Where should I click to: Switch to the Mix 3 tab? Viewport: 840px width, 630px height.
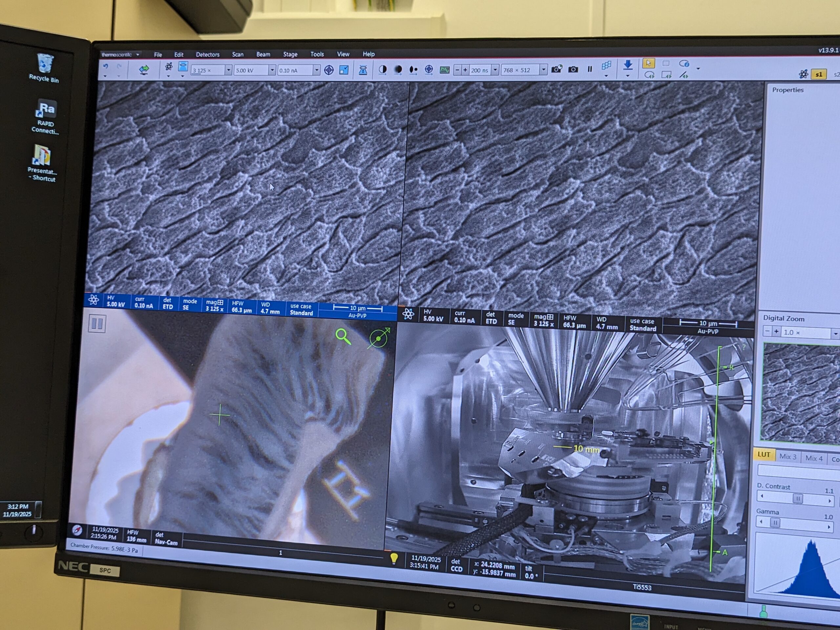tap(787, 457)
